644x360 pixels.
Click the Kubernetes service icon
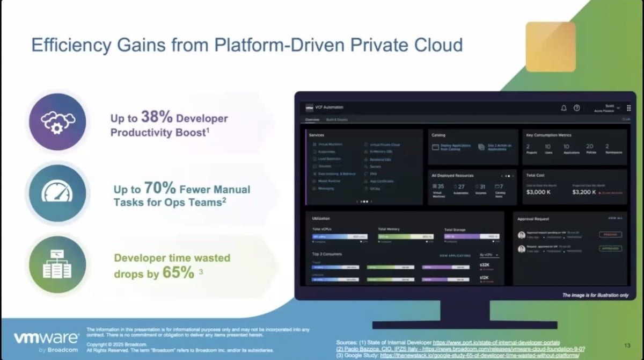[x=314, y=152]
